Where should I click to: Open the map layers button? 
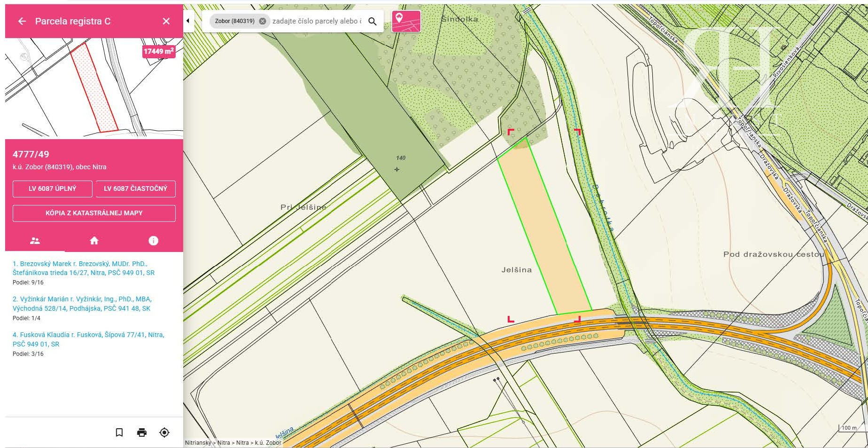pos(406,21)
